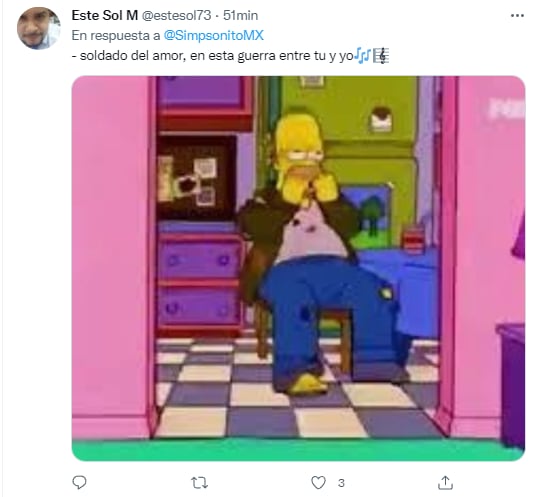
Task: Click the musical score emoji in tweet
Action: (380, 56)
